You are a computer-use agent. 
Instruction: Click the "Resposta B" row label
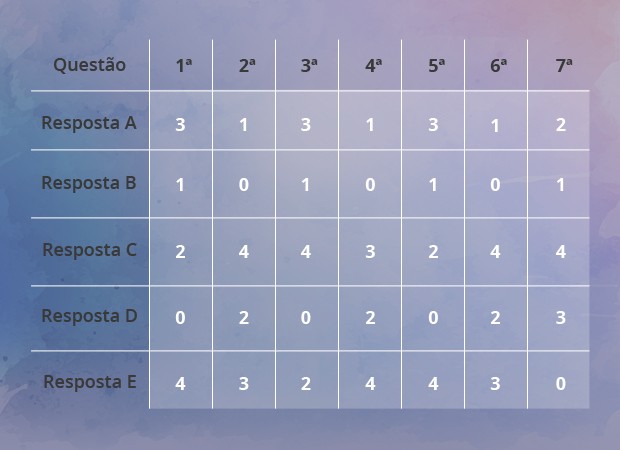tap(89, 183)
